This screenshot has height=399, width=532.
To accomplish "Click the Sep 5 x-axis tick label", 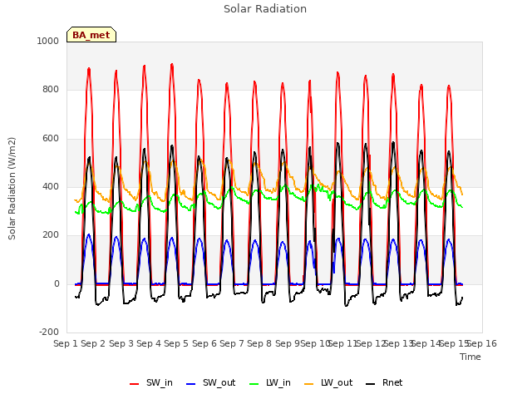I will point(176,343).
